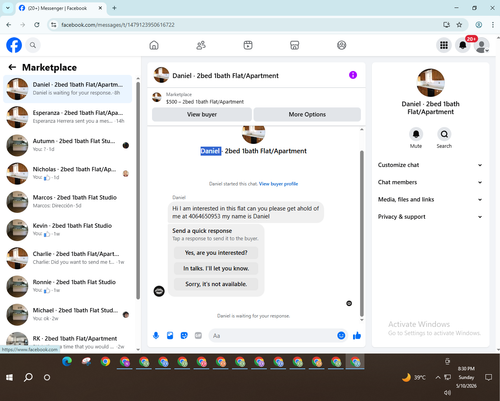Open the Esperanza conversation in the list

click(68, 117)
